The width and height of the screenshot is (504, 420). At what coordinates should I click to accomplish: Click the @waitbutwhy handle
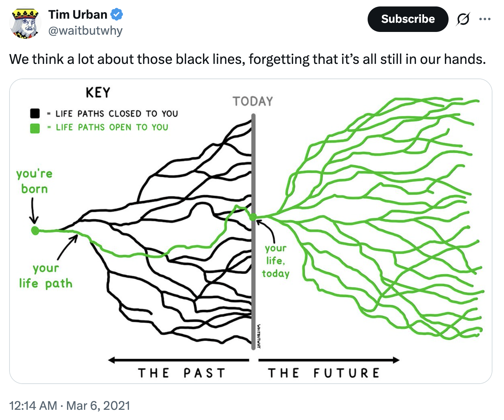point(85,31)
